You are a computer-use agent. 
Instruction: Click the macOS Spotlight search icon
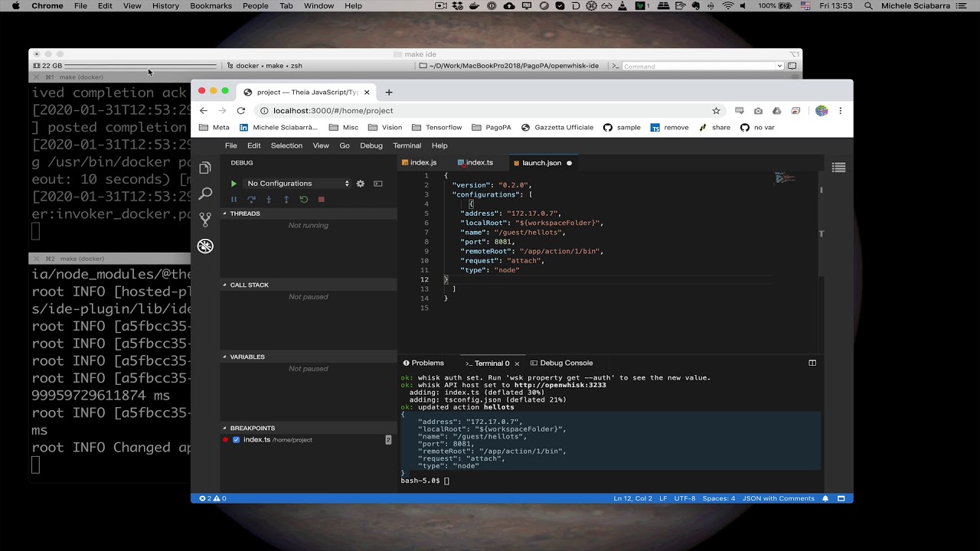(x=868, y=6)
